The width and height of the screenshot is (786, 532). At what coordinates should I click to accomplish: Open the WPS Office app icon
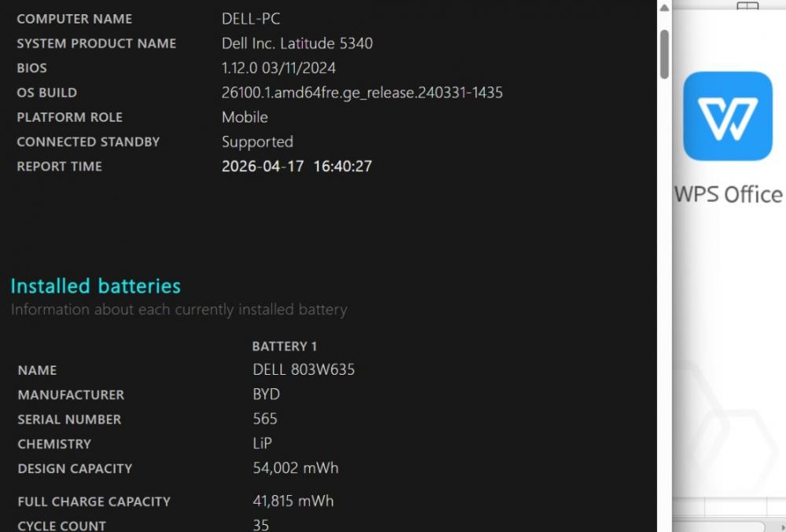click(x=728, y=116)
